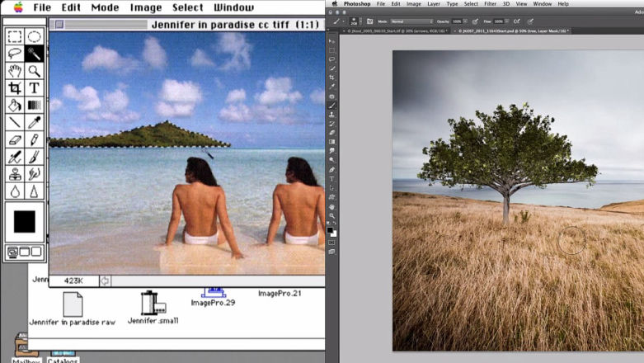644x363 pixels.
Task: Select the Pen tool in modern Photoshop
Action: tap(331, 169)
